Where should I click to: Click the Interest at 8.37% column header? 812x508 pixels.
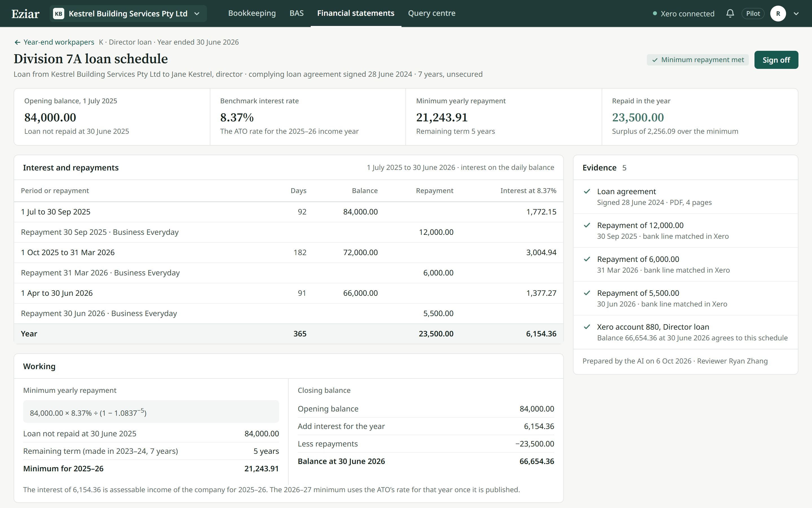[528, 191]
